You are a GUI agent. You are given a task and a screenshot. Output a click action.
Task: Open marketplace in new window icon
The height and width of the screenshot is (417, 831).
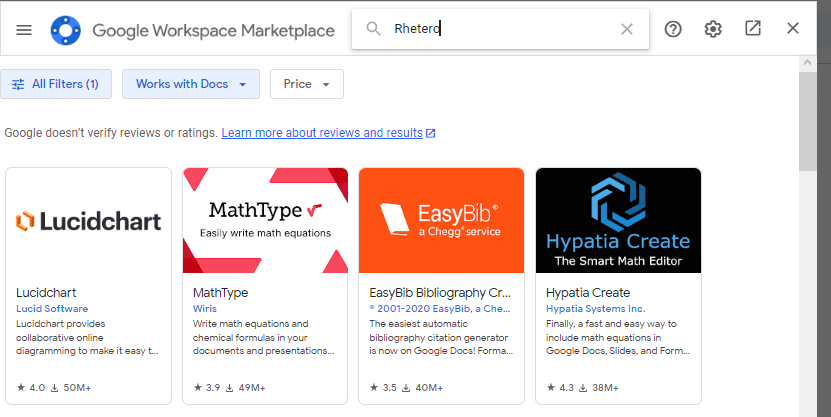[x=753, y=28]
